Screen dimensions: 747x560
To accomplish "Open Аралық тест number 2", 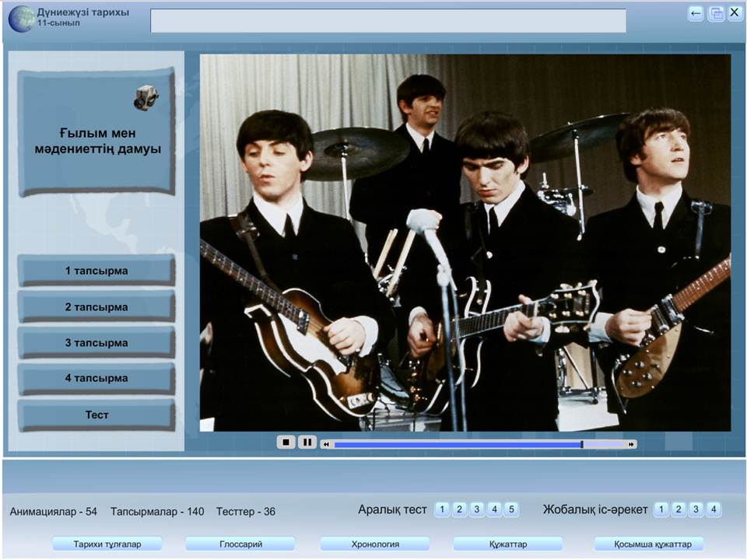I will 459,509.
